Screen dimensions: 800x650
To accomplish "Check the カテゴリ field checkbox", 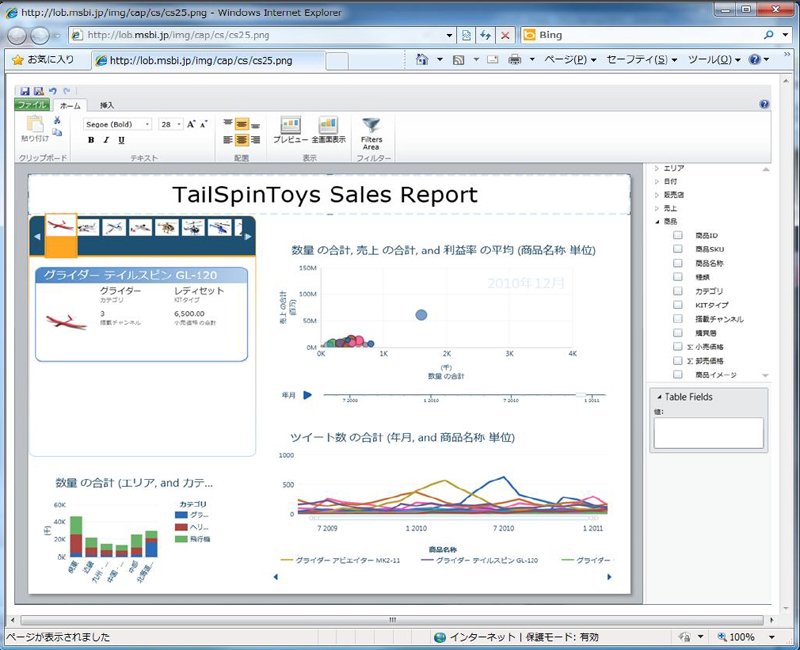I will 678,291.
